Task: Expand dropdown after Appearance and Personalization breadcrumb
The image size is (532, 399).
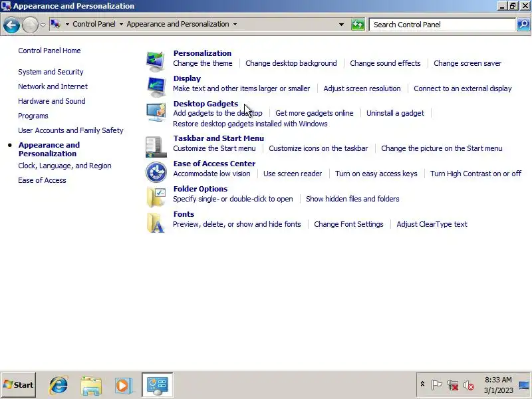Action: (x=235, y=24)
